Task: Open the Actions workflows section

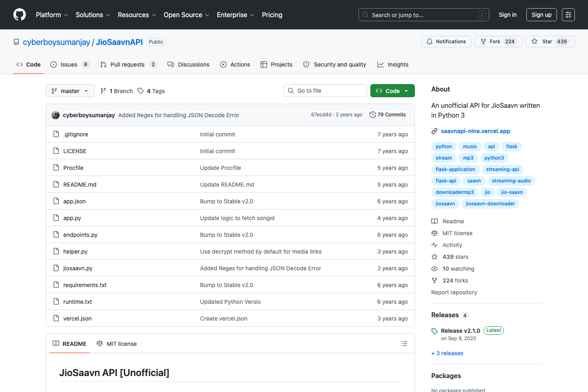Action: point(235,65)
